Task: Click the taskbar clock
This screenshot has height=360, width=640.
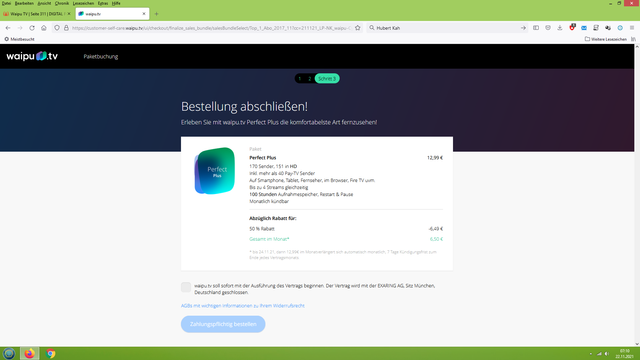Action: (x=624, y=353)
